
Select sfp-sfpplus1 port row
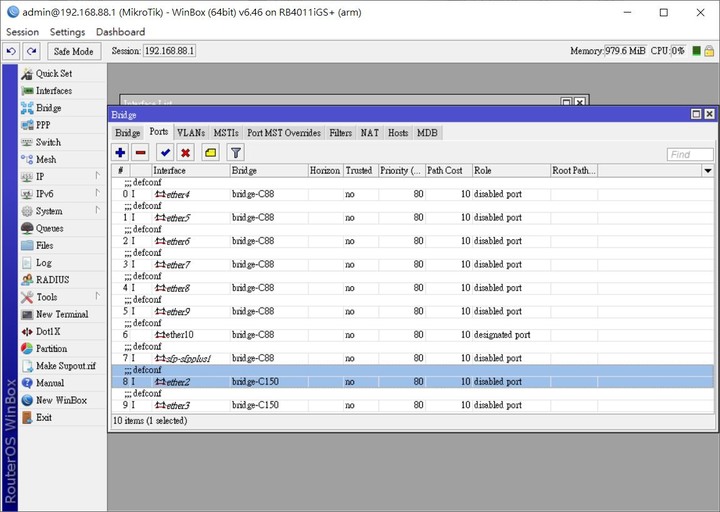[x=412, y=358]
